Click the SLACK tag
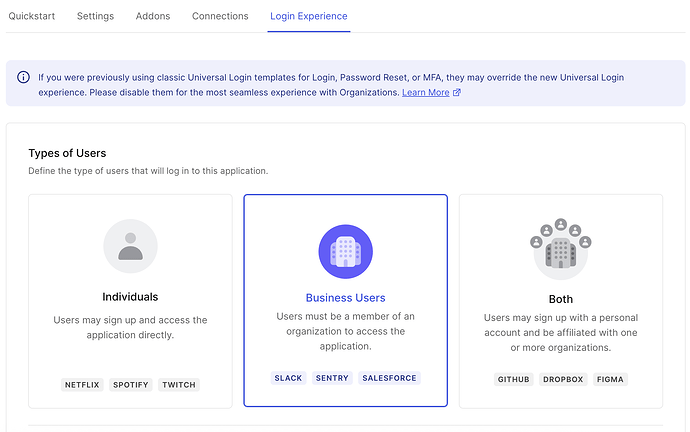Screen dimensions: 690x432 tap(288, 378)
